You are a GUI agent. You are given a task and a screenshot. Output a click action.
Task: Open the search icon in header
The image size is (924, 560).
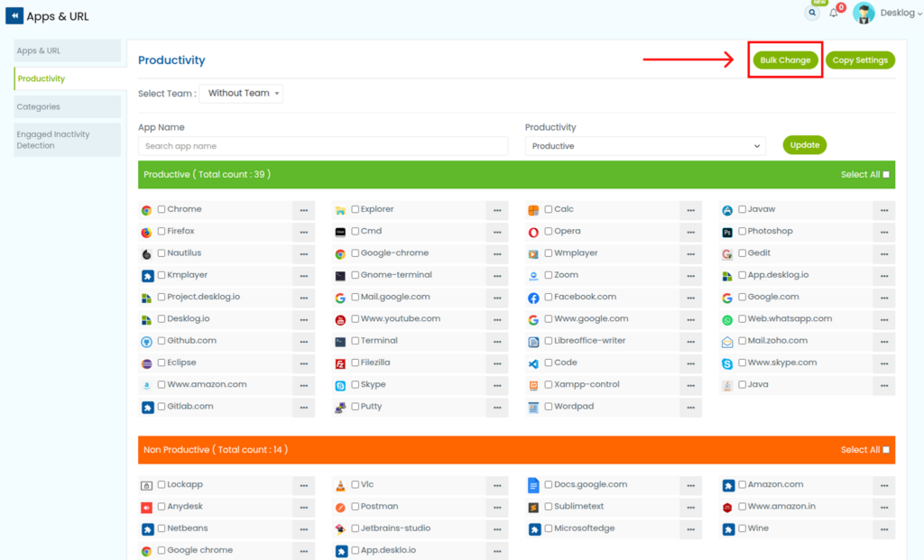coord(812,13)
